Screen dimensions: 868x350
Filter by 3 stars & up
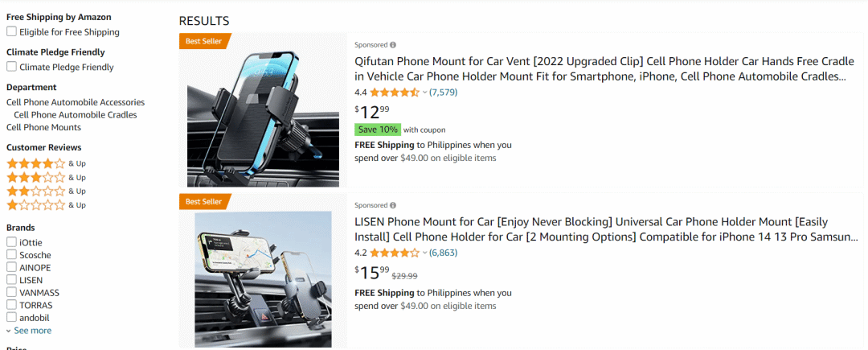(x=36, y=177)
